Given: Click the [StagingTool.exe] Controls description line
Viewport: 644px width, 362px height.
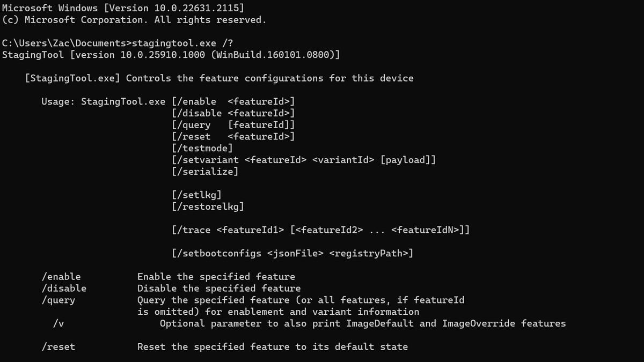Looking at the screenshot, I should coord(219,78).
